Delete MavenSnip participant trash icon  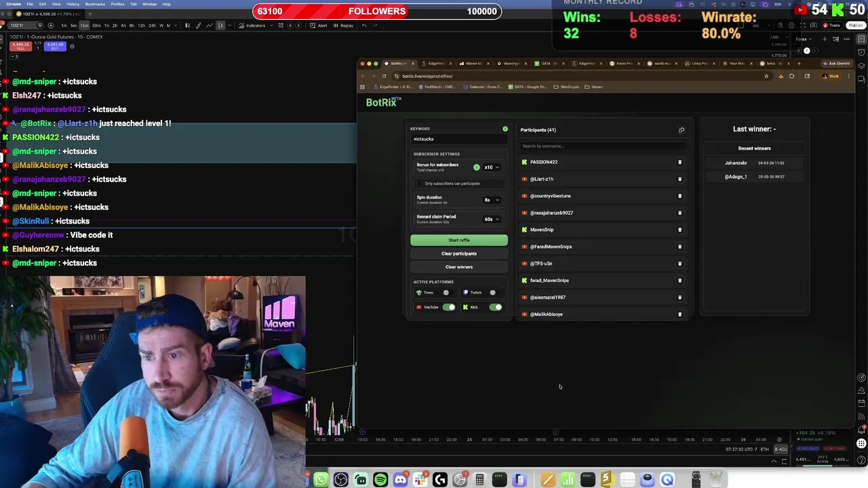click(x=679, y=230)
